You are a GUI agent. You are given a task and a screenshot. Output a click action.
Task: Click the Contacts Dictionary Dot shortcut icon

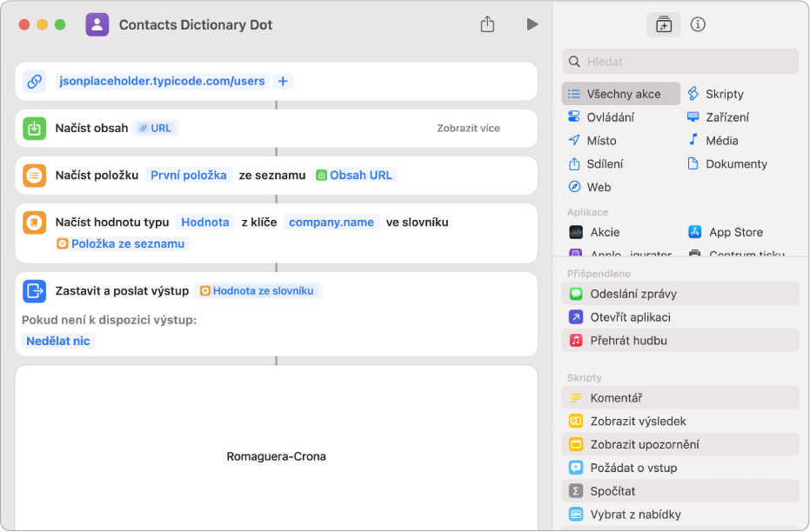click(x=97, y=24)
